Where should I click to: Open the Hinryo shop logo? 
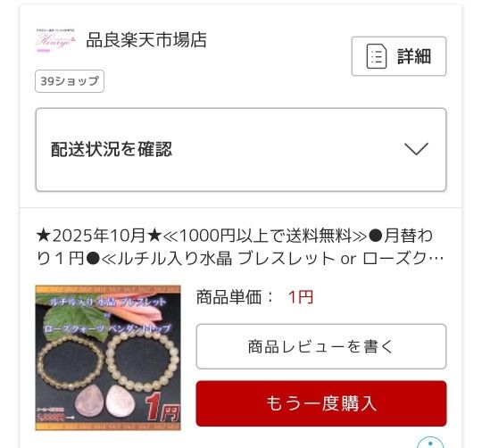[55, 40]
